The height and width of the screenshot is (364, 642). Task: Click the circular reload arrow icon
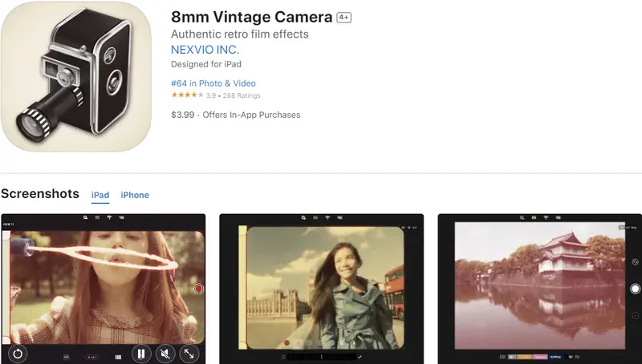(17, 353)
